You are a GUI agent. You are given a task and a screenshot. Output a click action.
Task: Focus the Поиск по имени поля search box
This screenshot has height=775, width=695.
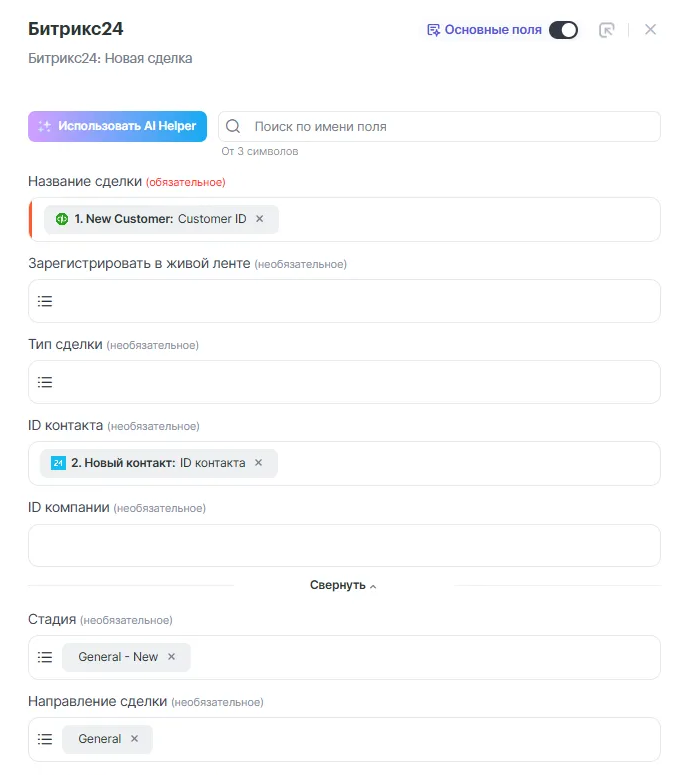pyautogui.click(x=450, y=127)
